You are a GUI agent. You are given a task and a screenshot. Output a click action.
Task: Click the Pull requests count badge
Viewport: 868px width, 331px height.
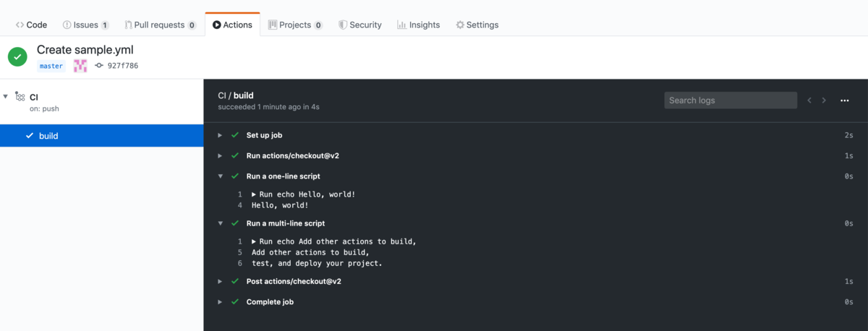(192, 25)
